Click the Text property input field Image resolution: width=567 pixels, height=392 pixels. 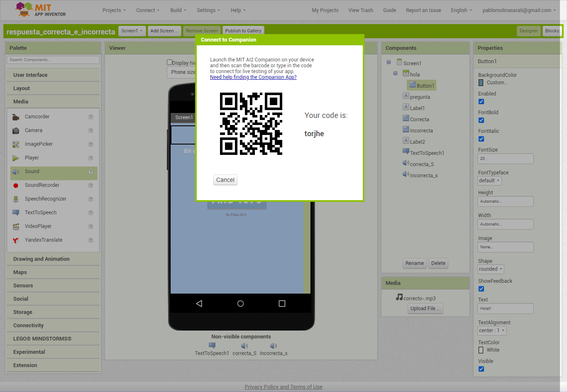point(506,309)
